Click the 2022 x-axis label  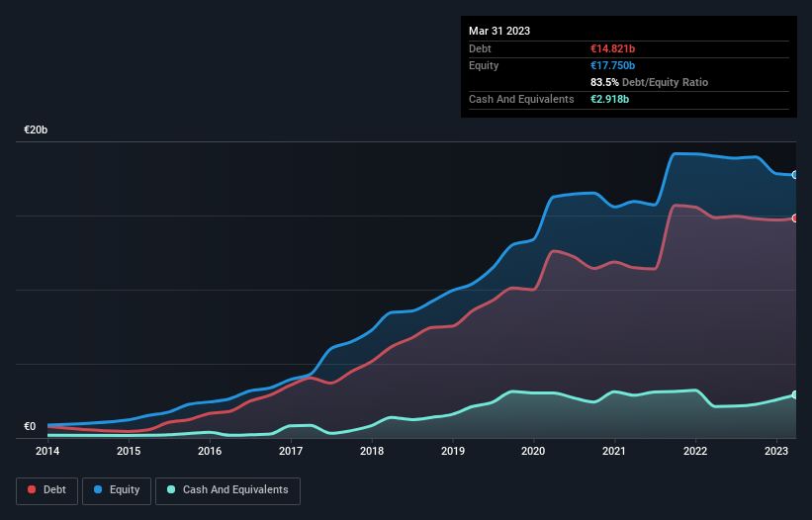coord(695,451)
